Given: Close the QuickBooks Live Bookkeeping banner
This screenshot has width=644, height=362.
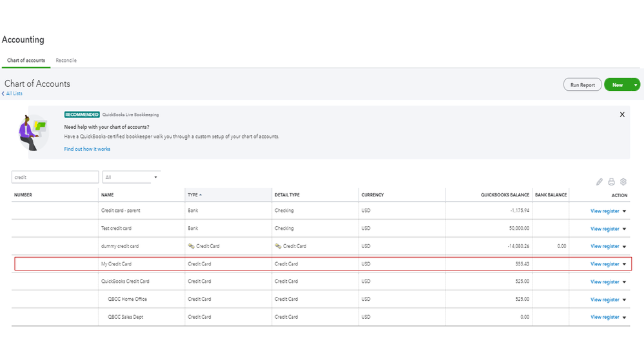Looking at the screenshot, I should coord(622,115).
